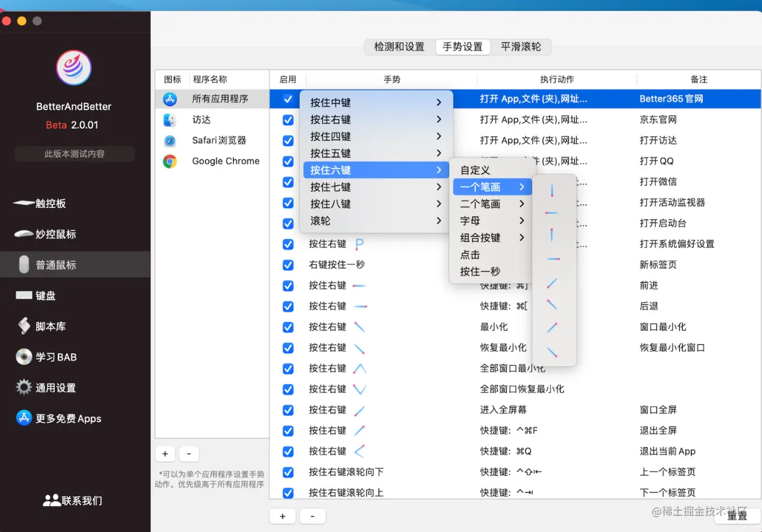Select the vertical stroke with bottom red dot

553,190
